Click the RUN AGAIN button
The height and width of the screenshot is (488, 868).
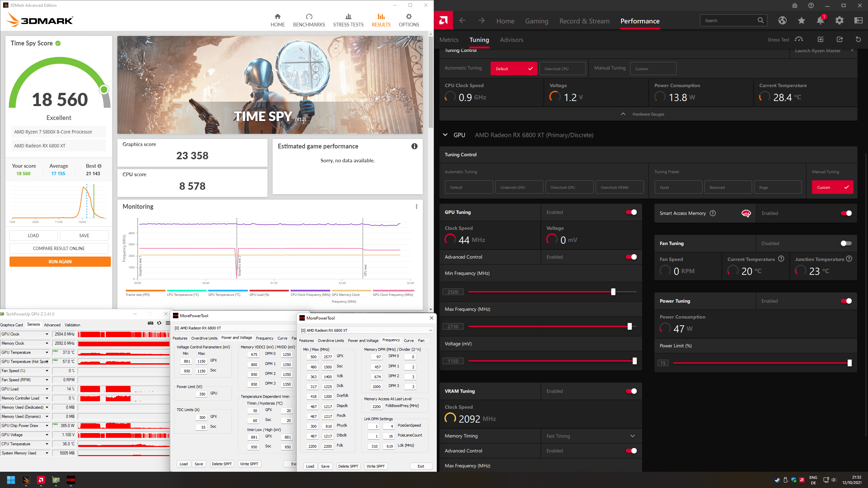point(60,262)
